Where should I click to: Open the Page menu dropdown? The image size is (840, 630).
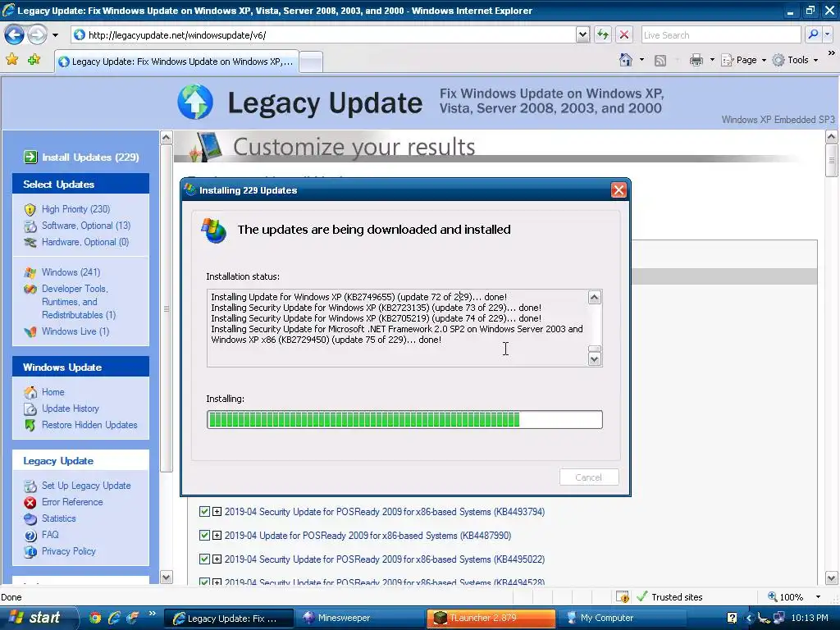tap(743, 60)
